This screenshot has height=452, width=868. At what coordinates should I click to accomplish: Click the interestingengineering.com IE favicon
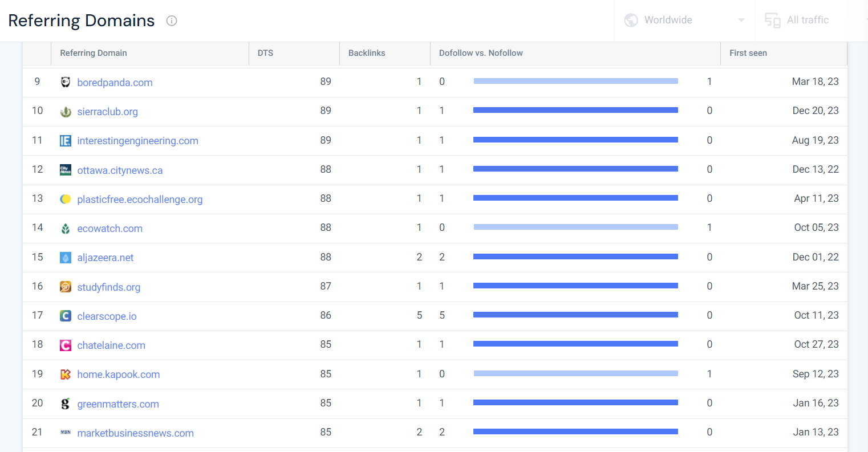pyautogui.click(x=66, y=141)
